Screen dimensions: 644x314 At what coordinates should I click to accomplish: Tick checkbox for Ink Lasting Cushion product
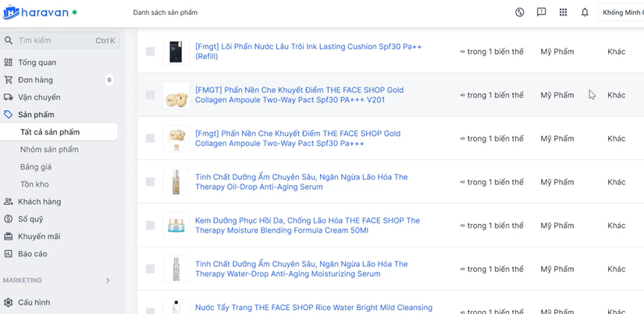(151, 52)
